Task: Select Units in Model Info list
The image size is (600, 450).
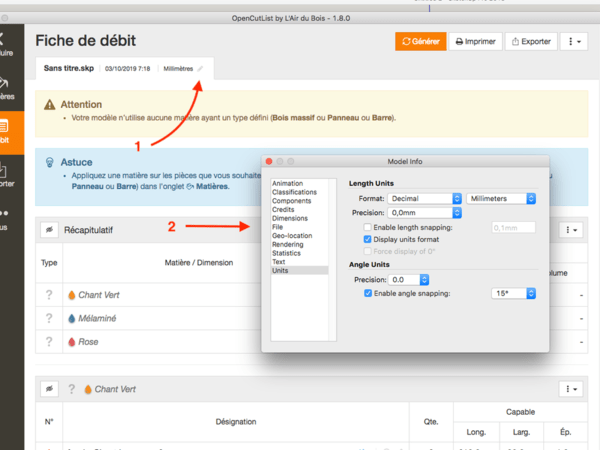Action: coord(300,271)
